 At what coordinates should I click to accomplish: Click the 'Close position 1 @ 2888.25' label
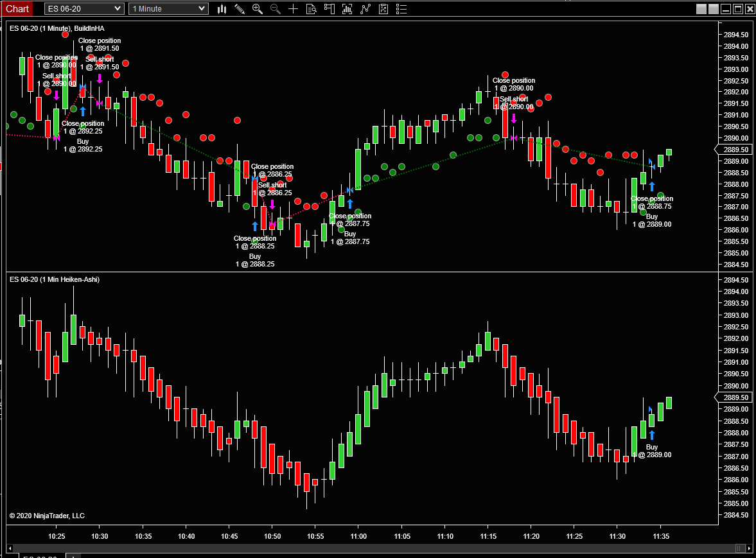coord(255,242)
